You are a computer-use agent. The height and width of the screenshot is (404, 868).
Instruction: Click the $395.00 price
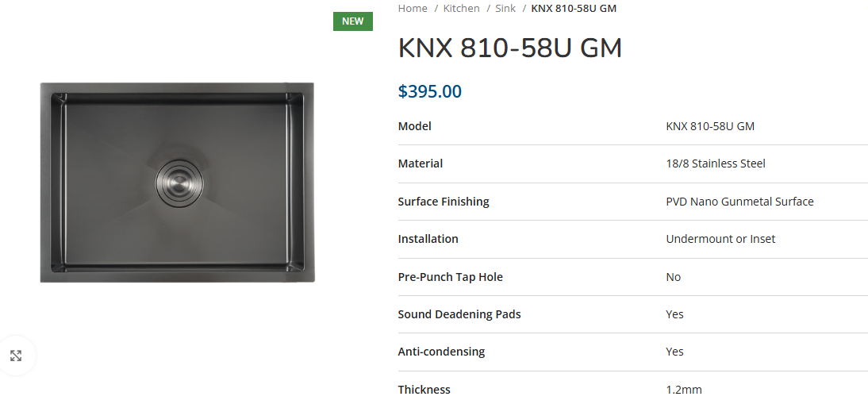pyautogui.click(x=429, y=91)
